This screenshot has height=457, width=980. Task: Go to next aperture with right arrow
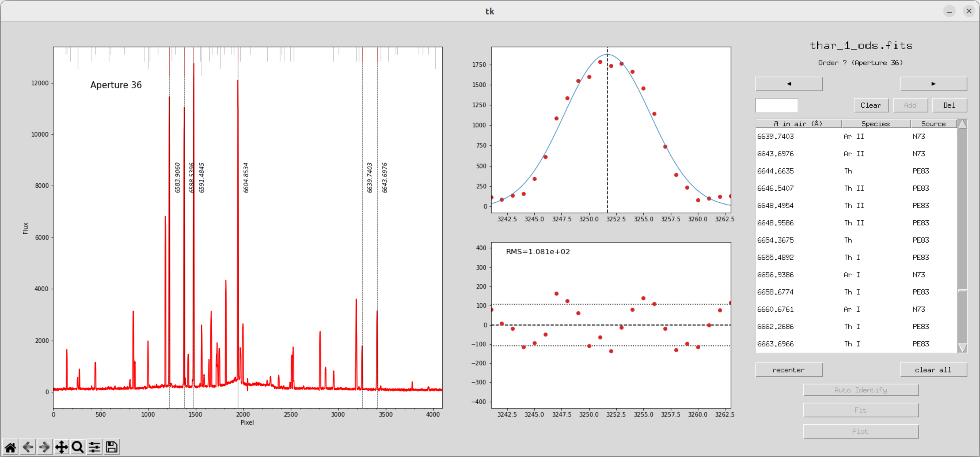coord(933,84)
